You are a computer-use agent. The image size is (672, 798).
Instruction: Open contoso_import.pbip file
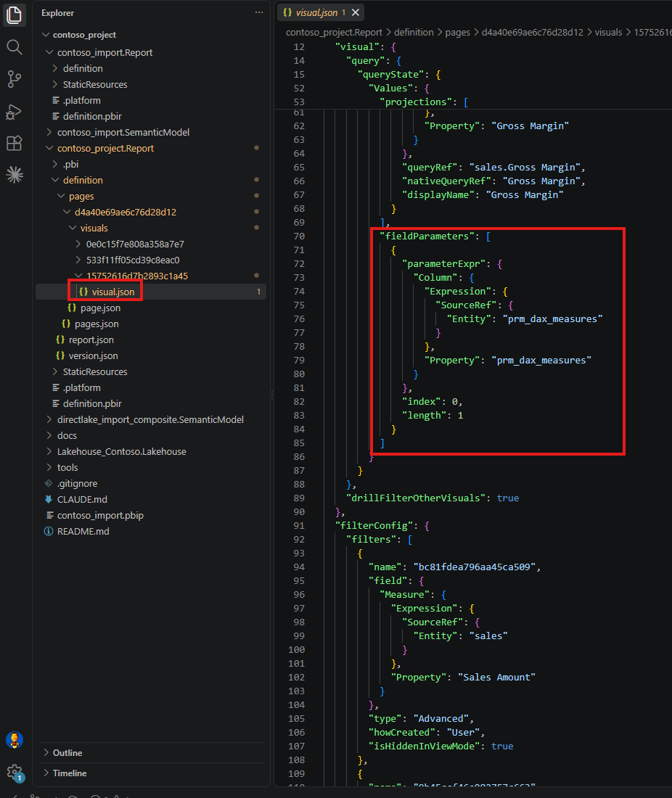tap(100, 516)
